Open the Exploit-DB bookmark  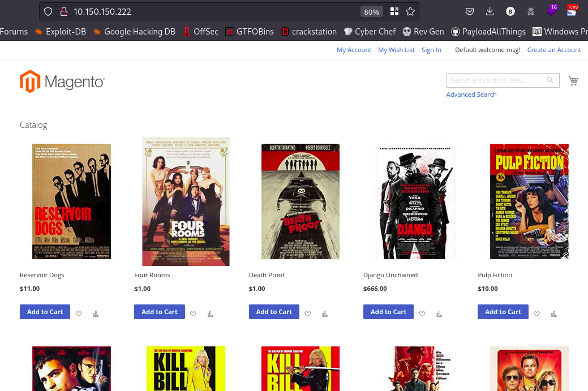61,32
